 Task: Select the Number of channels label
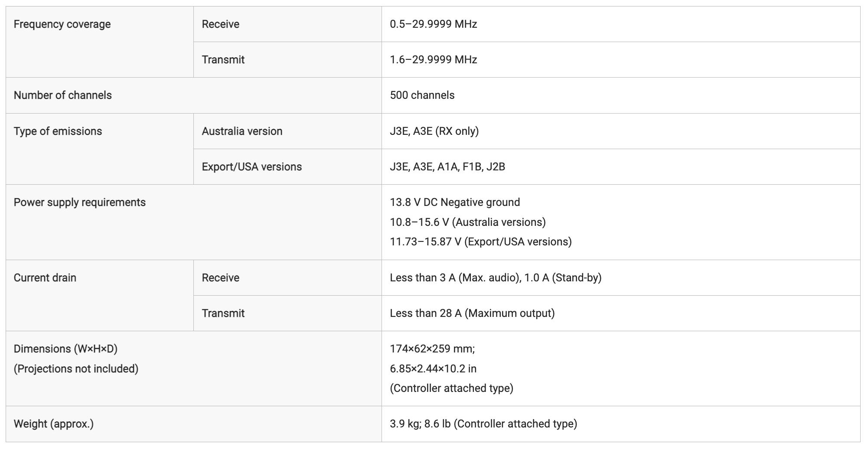pos(63,95)
